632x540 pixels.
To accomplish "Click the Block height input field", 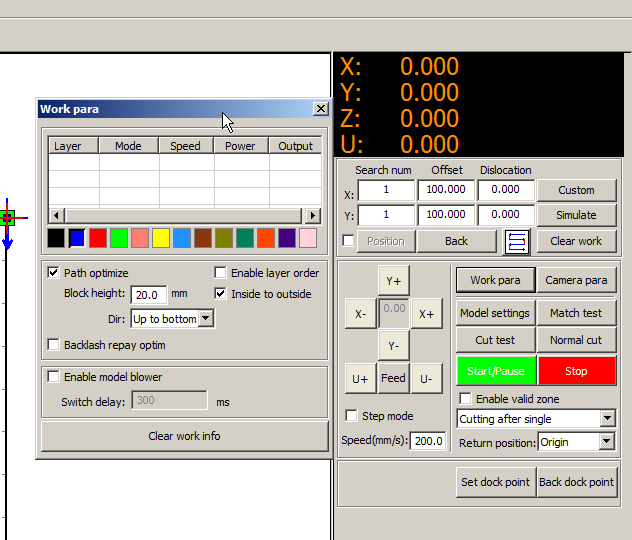I will click(x=149, y=295).
